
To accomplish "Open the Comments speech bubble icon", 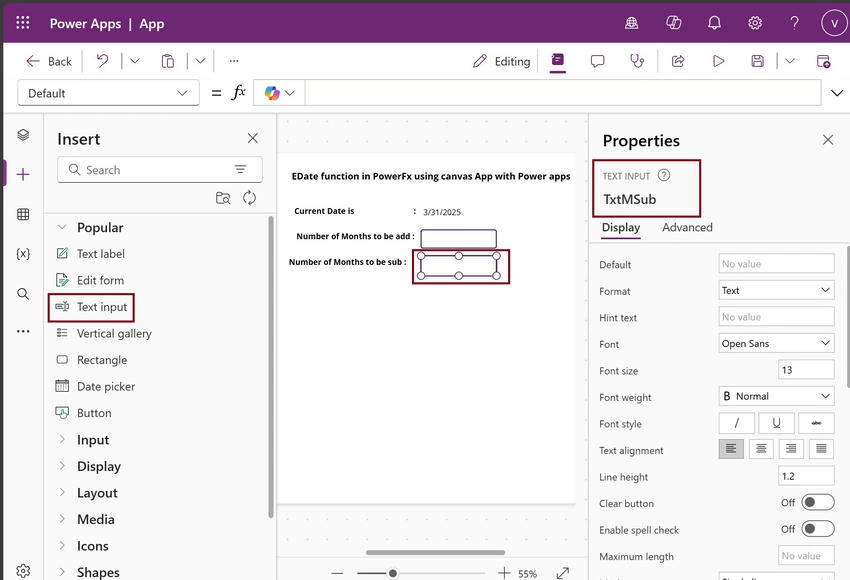I will tap(597, 61).
